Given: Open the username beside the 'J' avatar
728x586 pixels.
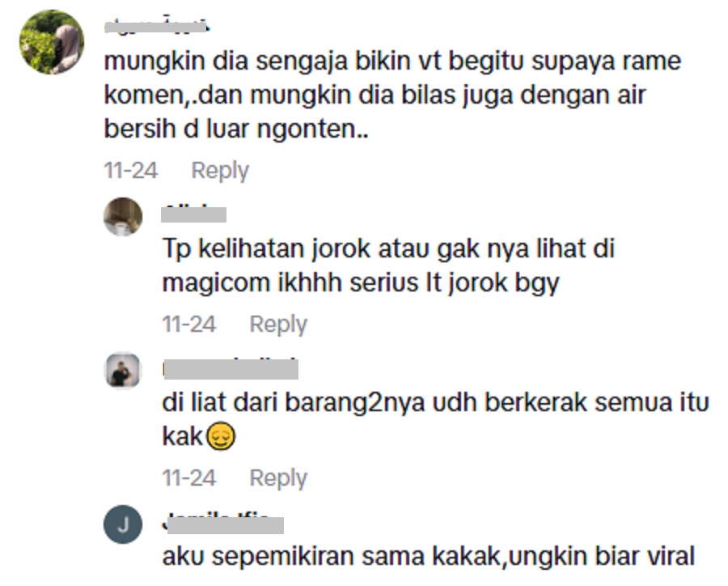Looking at the screenshot, I should coord(223,524).
